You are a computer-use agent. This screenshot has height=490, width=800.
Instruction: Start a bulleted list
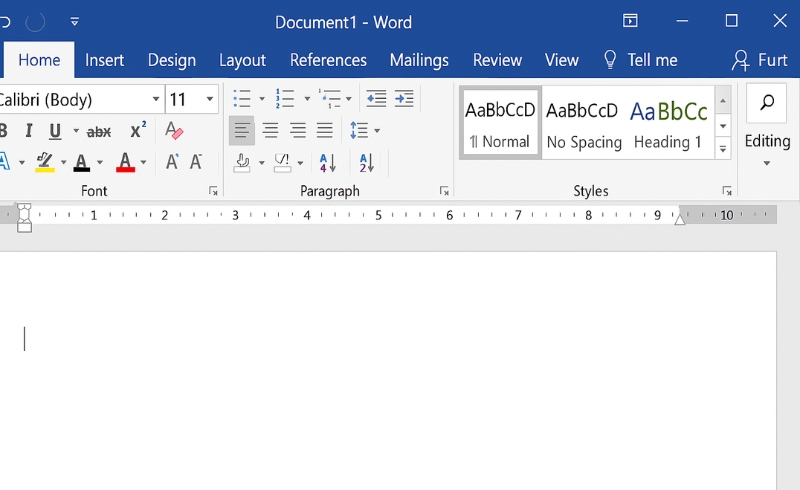(x=242, y=98)
